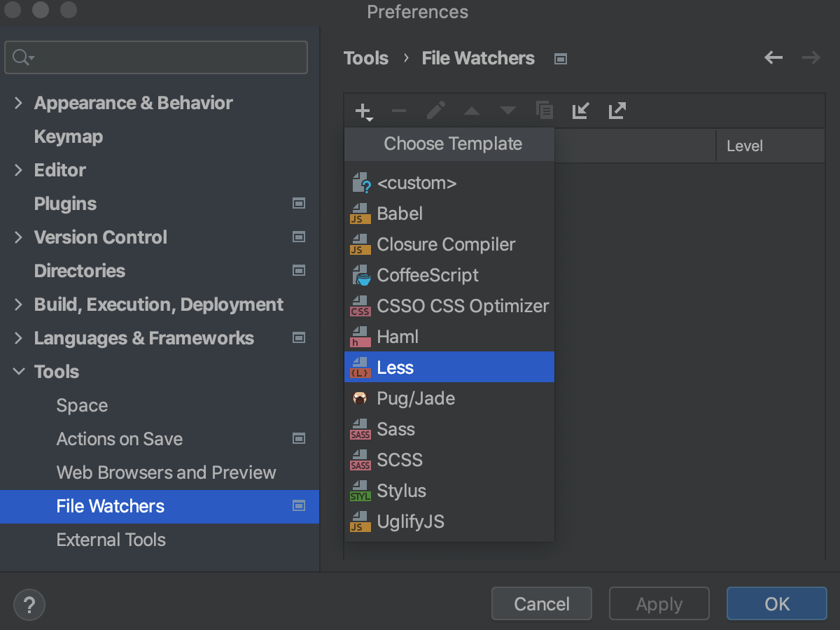Move the watcher up in the list
The width and height of the screenshot is (840, 630).
[x=472, y=110]
